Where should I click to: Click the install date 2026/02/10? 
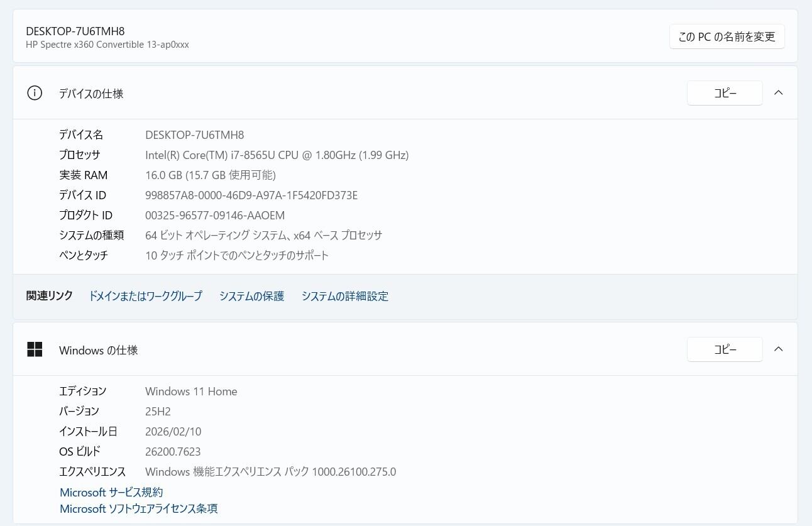(173, 431)
